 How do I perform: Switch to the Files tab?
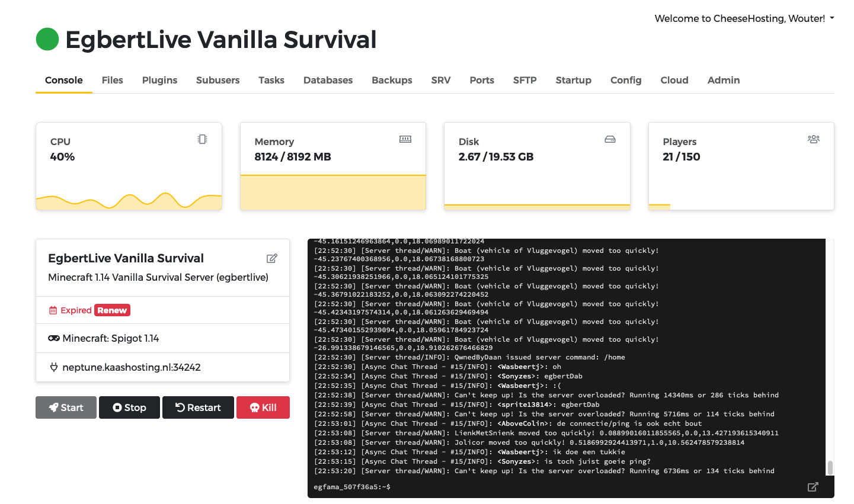coord(112,80)
